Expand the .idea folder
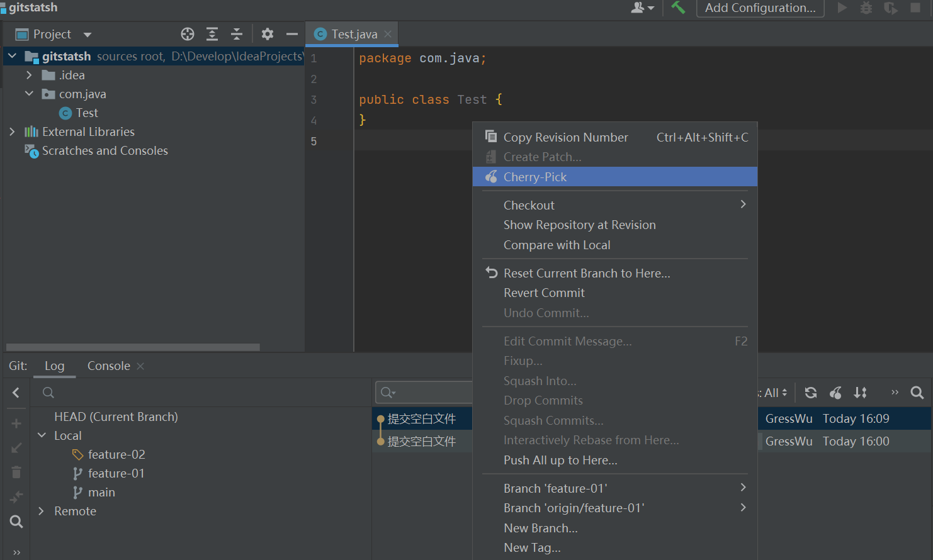 (29, 75)
